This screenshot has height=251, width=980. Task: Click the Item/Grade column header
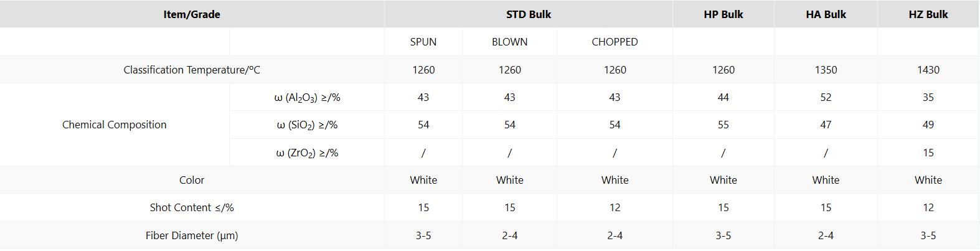[x=192, y=14]
